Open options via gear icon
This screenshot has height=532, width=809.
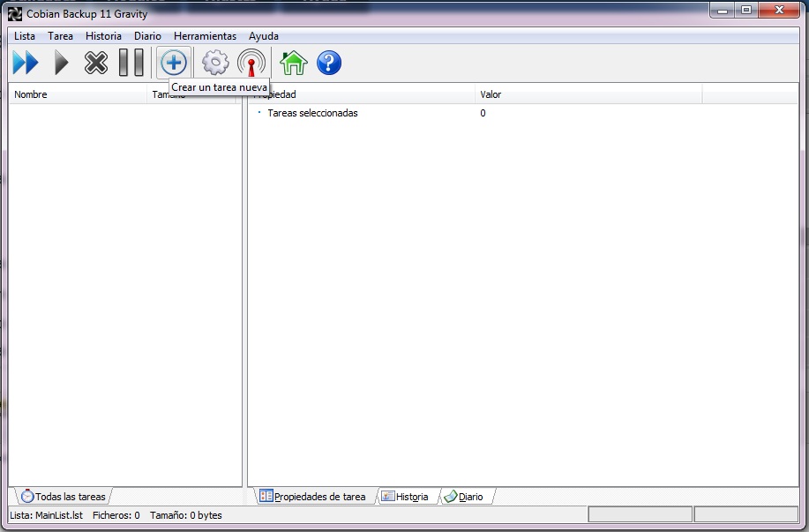point(215,63)
